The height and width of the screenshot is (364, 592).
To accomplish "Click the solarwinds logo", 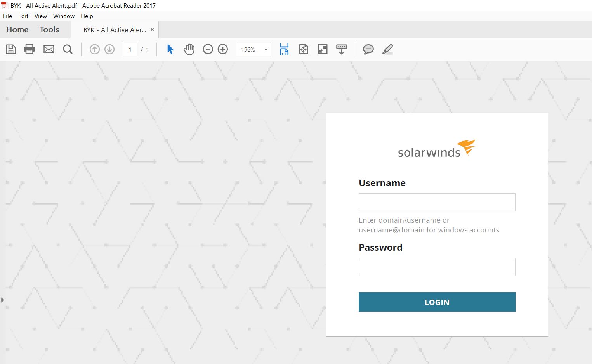I will [x=437, y=149].
